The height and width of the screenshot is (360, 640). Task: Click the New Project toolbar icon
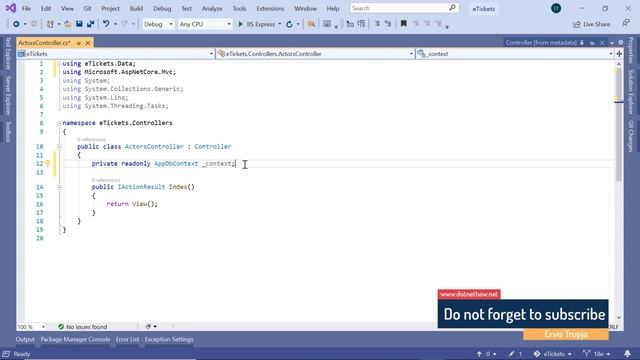point(50,24)
